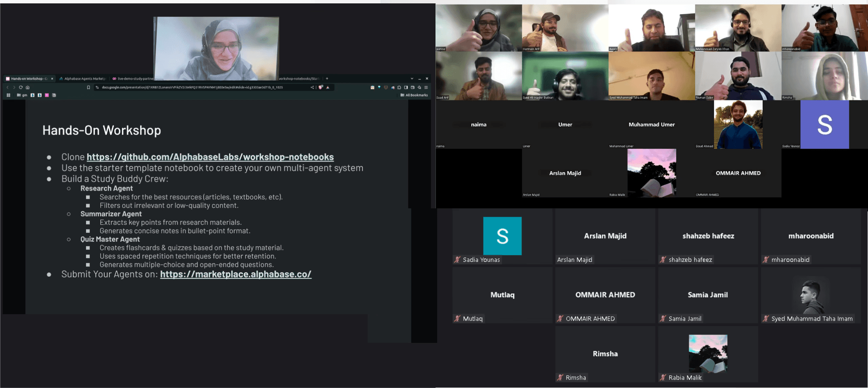Select Daud Ahmad's photo tile
This screenshot has width=868, height=388.
point(738,124)
